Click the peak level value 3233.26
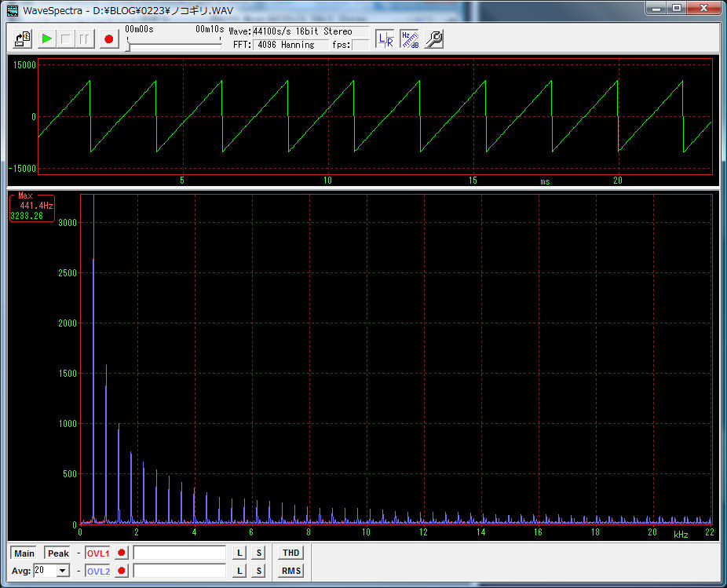 click(x=27, y=216)
